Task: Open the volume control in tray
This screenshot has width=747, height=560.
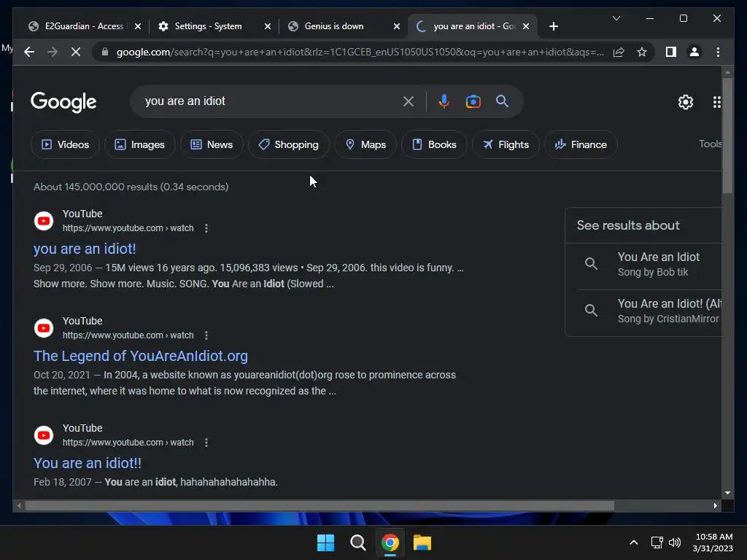Action: [675, 542]
